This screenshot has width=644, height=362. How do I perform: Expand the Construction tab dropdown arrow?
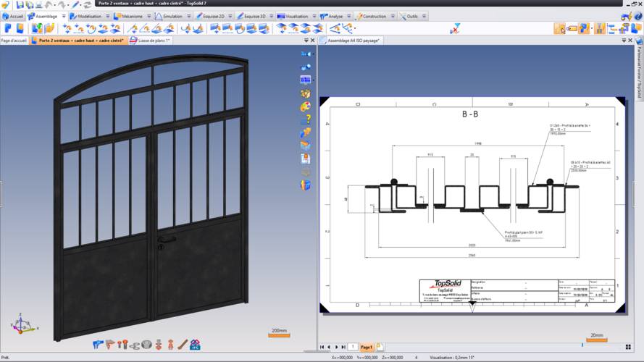tap(391, 16)
